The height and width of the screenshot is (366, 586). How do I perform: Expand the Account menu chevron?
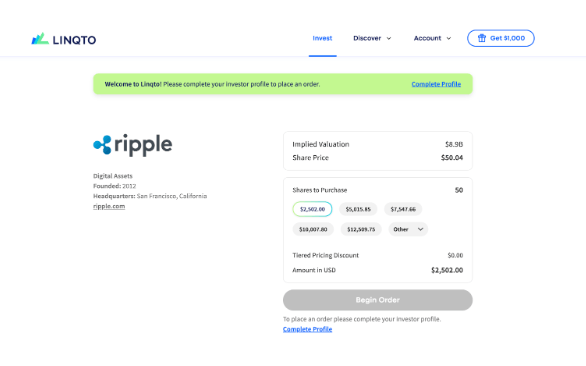[449, 39]
